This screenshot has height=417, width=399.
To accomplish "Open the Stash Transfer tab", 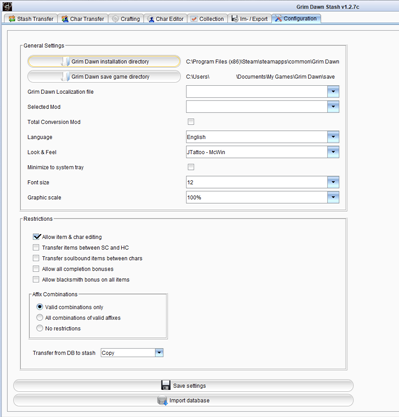I will point(31,19).
